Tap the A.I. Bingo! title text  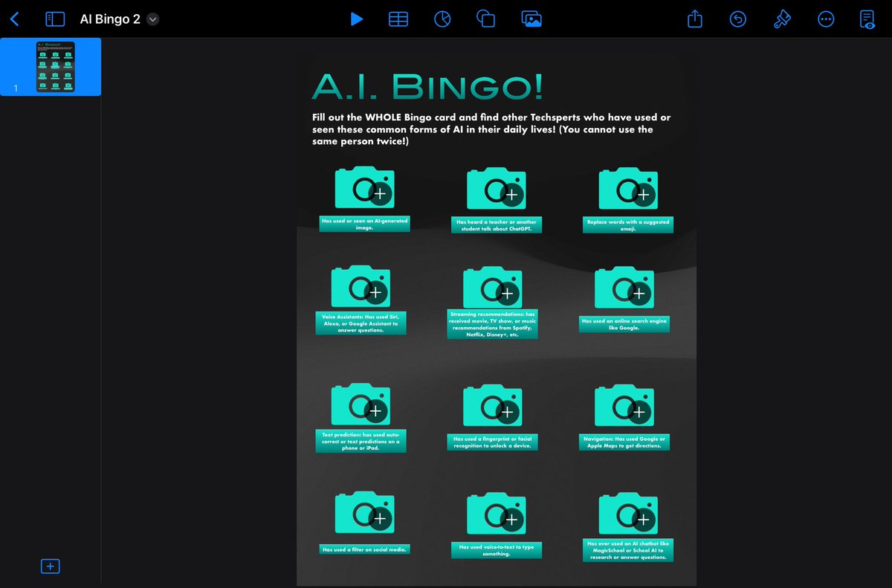(x=427, y=87)
